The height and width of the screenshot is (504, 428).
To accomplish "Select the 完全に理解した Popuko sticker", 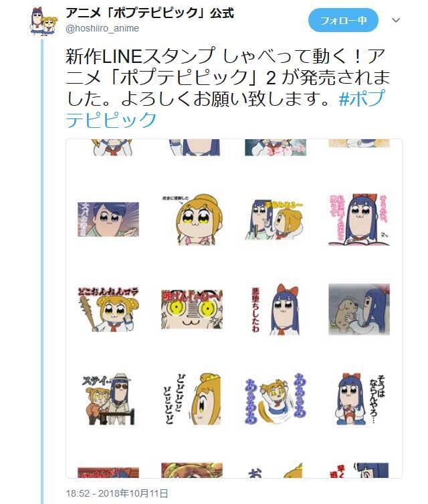I will pos(192,220).
